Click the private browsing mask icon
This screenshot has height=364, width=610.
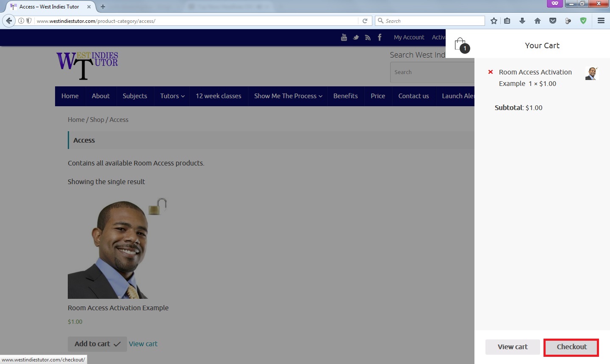[555, 3]
